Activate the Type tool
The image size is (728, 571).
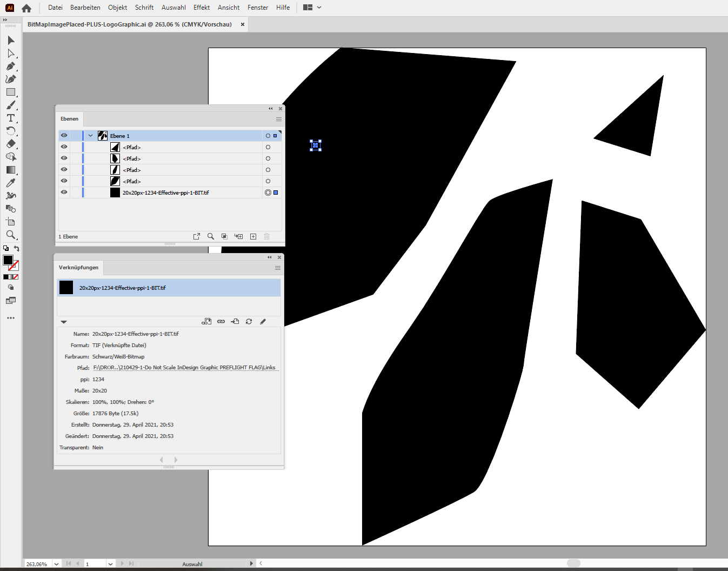point(11,118)
